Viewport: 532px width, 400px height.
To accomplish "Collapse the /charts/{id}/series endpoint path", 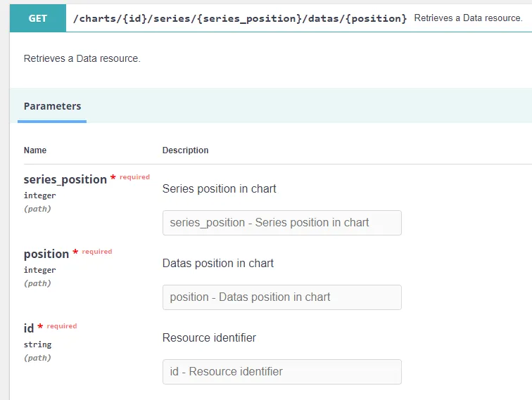I will click(239, 18).
